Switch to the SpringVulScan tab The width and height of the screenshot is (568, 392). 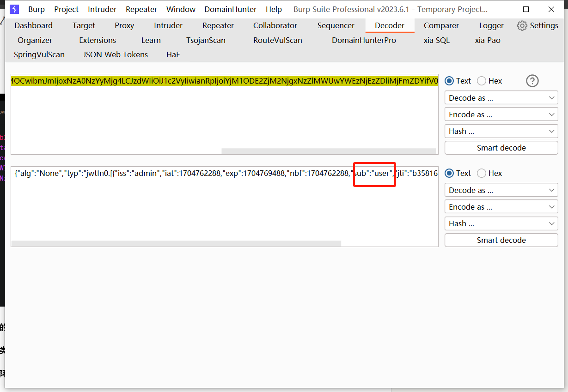pos(39,54)
